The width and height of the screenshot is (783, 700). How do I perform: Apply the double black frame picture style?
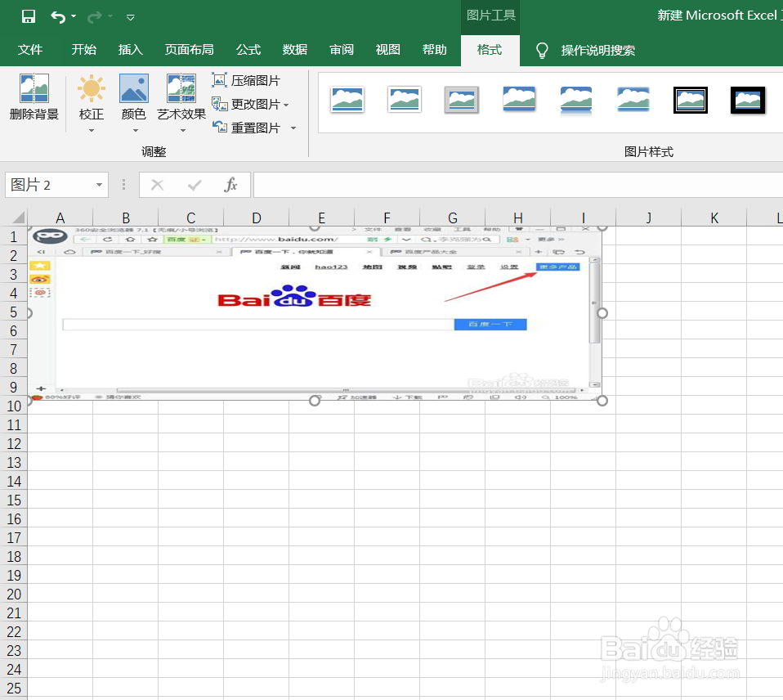pos(690,100)
